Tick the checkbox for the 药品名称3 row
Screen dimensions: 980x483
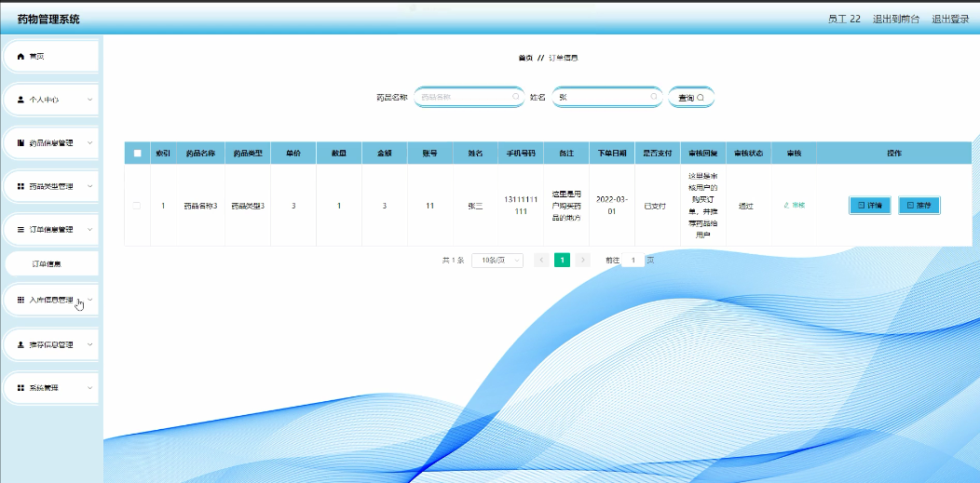point(137,206)
